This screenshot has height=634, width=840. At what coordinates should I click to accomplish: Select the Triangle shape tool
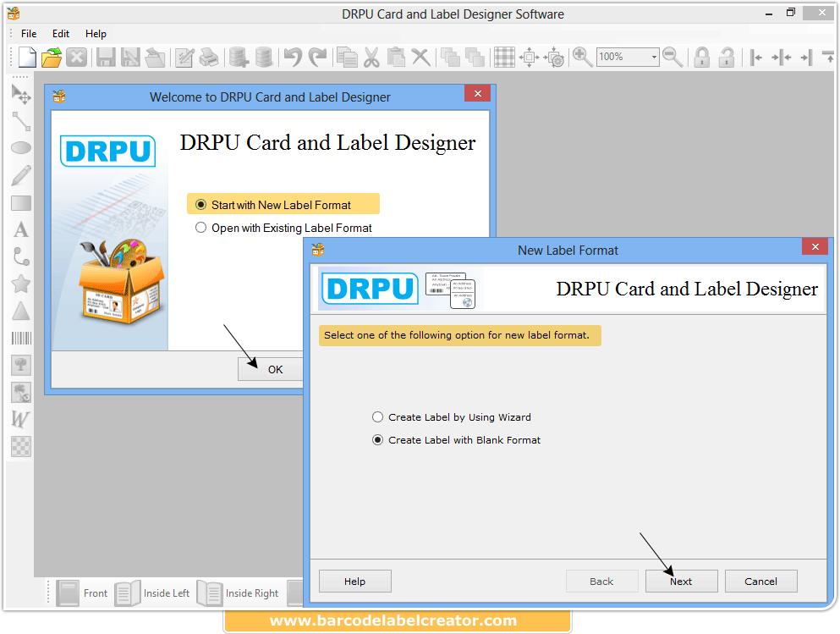pos(20,310)
